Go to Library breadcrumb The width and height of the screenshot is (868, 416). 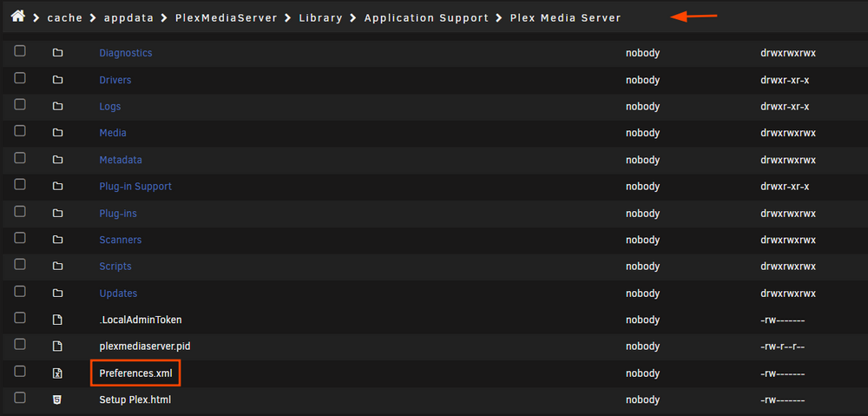point(320,17)
